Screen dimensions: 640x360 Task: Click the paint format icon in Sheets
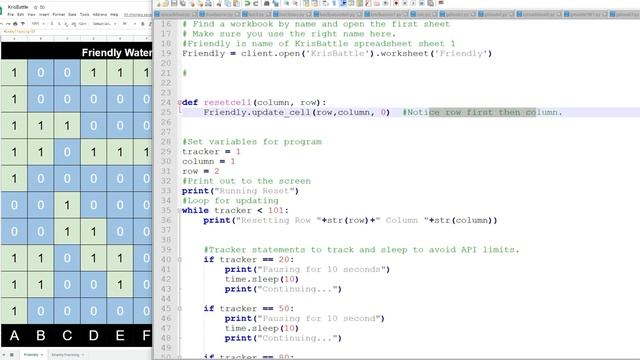pos(22,24)
